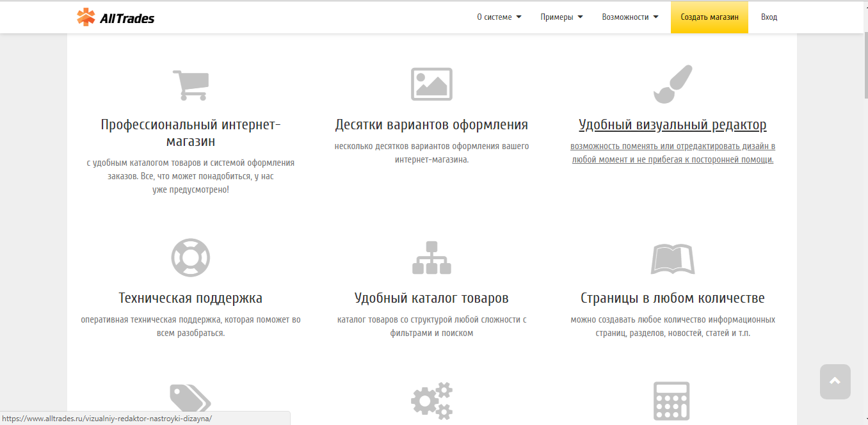Expand the Примеры navigation dropdown
The width and height of the screenshot is (868, 425).
561,17
